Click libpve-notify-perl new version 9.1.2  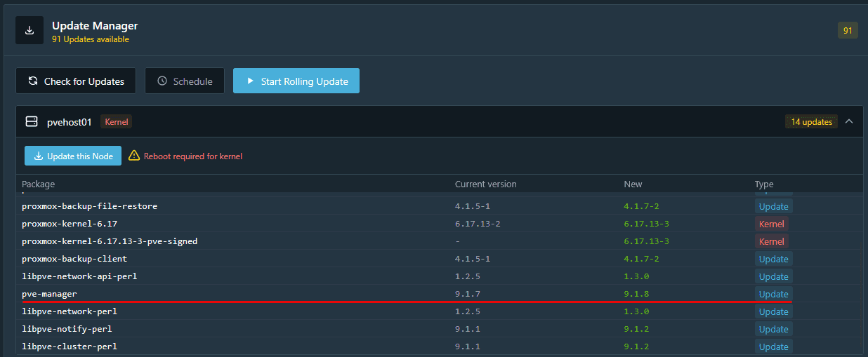[636, 329]
